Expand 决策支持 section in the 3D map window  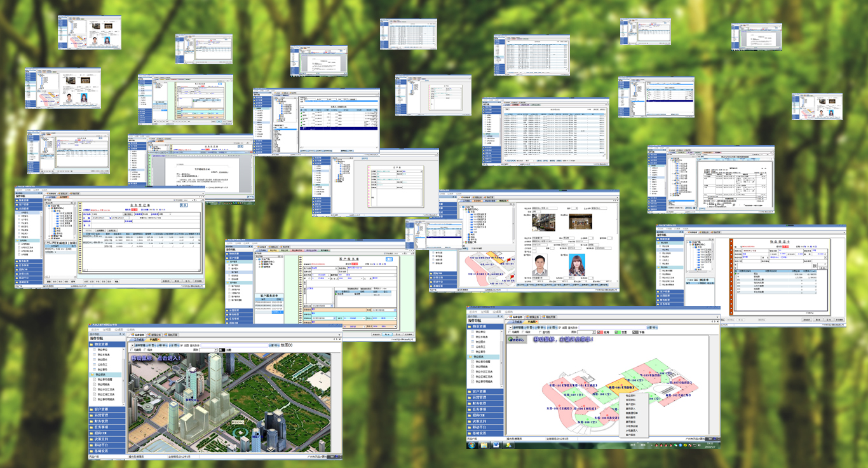[x=107, y=439]
